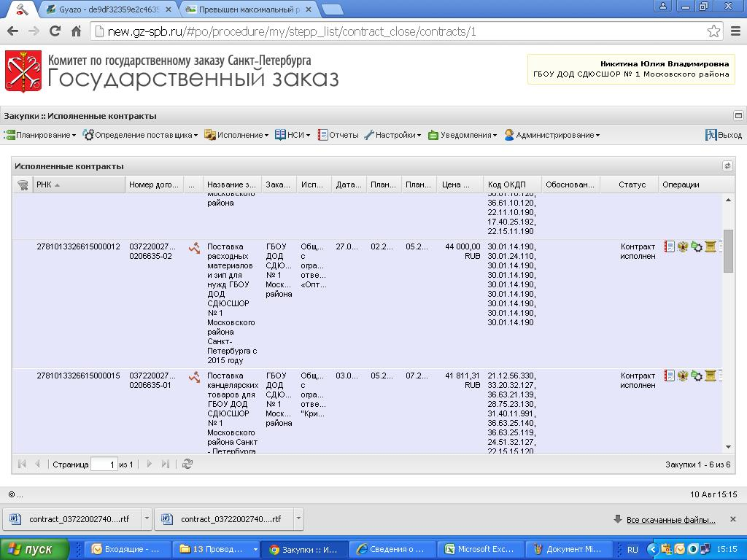Switch to Входящие taskbar window
This screenshot has width=747, height=560.
(x=127, y=549)
